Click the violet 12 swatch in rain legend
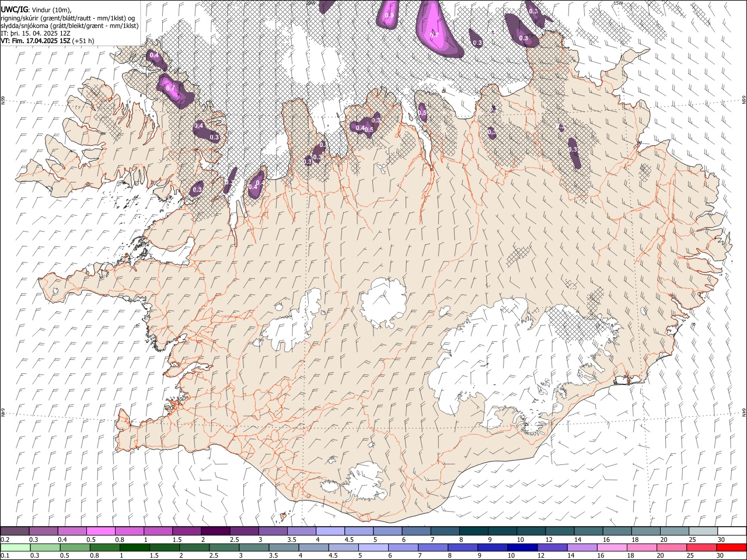747x560 pixels. [552, 547]
